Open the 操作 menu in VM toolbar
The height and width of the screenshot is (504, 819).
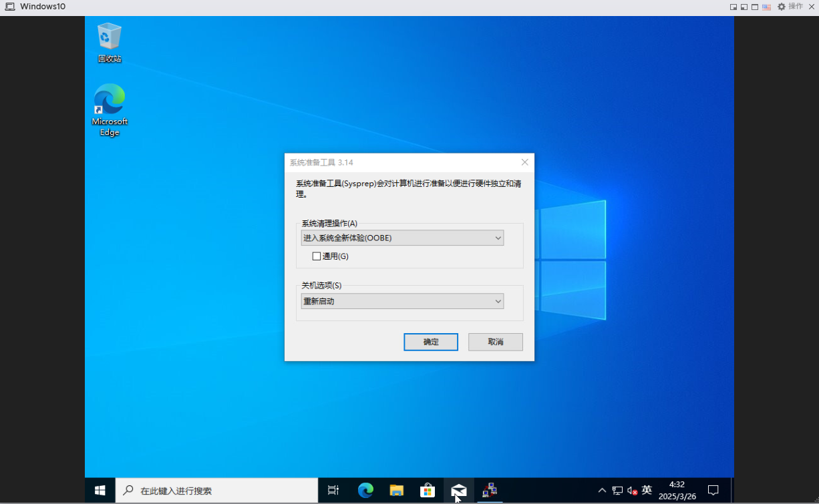pyautogui.click(x=796, y=6)
